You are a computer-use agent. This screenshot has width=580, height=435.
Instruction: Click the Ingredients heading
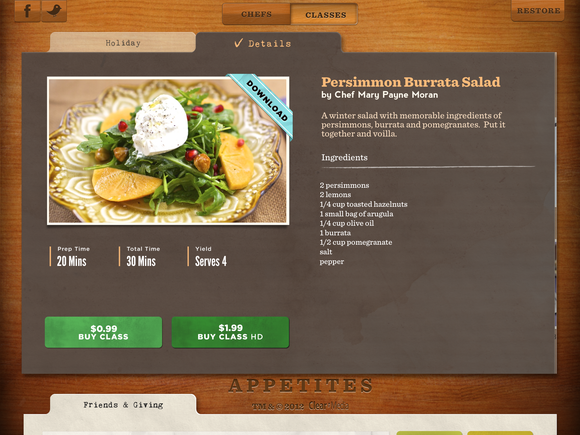pyautogui.click(x=344, y=157)
